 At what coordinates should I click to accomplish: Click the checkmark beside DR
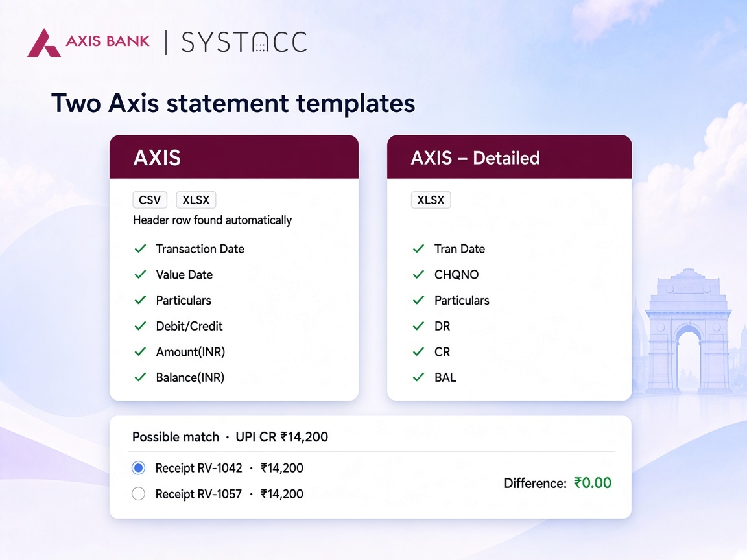(418, 326)
